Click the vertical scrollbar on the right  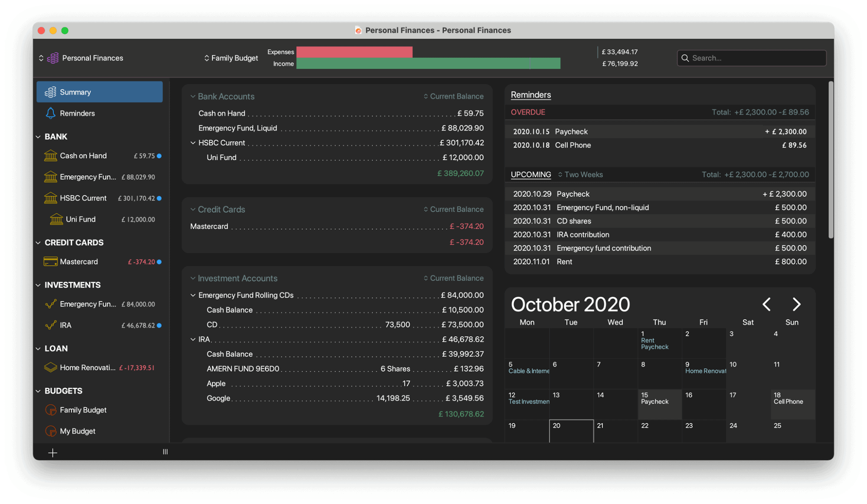[831, 159]
